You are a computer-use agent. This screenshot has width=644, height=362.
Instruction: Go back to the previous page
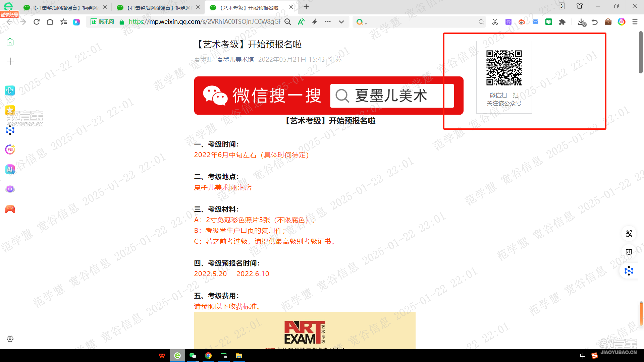click(9, 22)
